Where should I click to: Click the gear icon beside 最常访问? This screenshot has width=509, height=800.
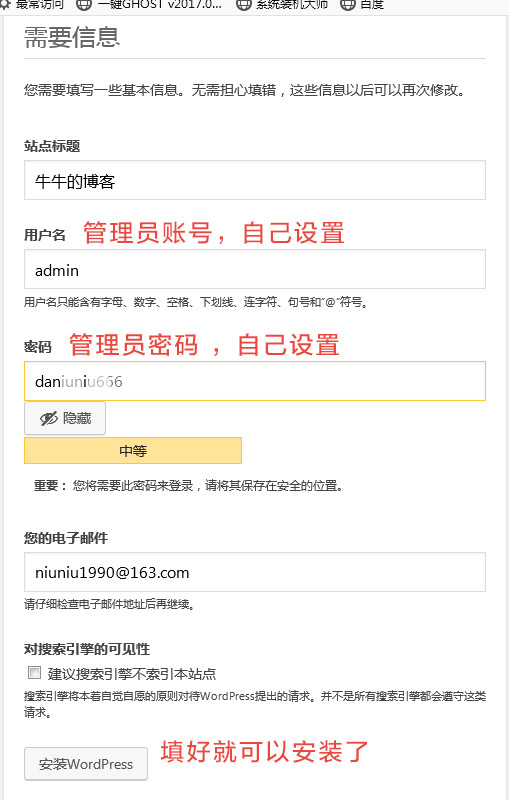[x=5, y=4]
